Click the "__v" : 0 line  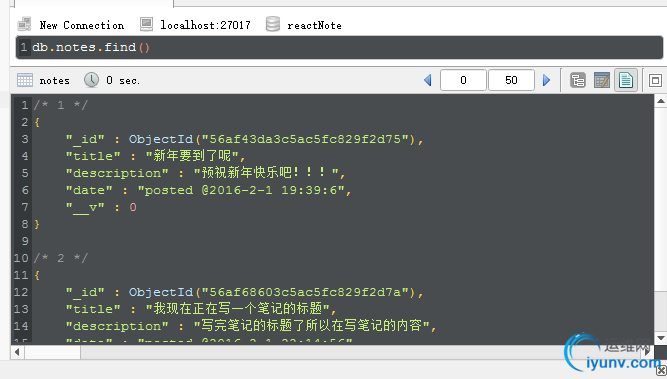pos(101,207)
